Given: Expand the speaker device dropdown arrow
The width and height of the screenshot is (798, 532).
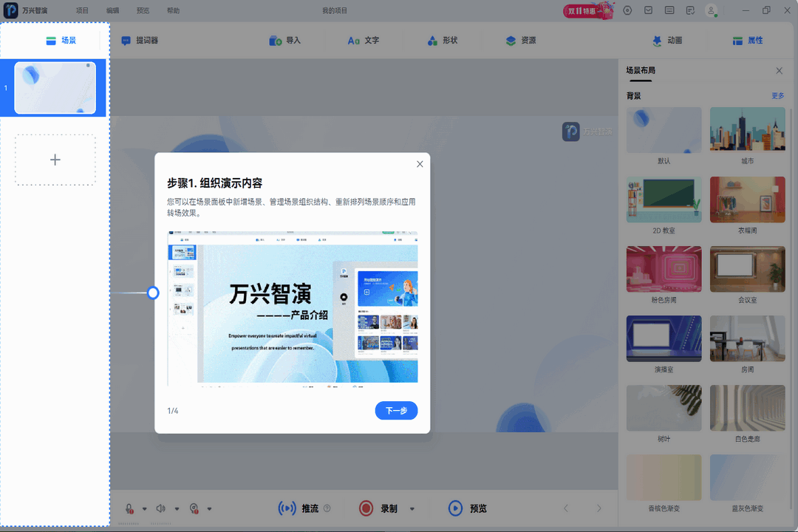Looking at the screenshot, I should pyautogui.click(x=177, y=508).
